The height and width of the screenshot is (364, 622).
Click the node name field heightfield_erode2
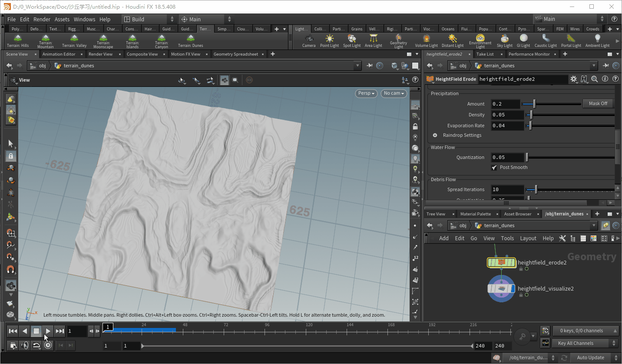(523, 79)
